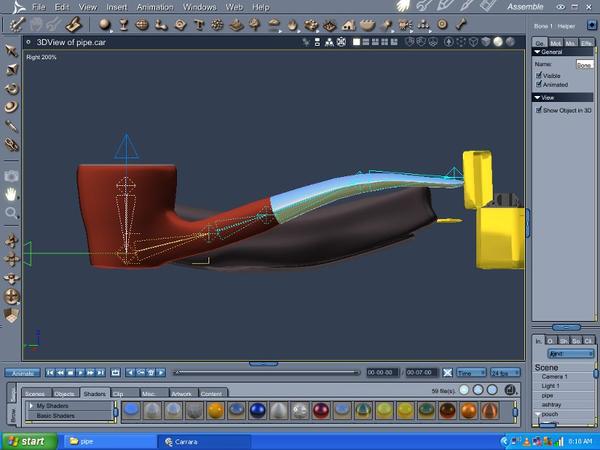Select Camera 1 in the scene list
Screen dimensions: 600x450
tap(555, 377)
